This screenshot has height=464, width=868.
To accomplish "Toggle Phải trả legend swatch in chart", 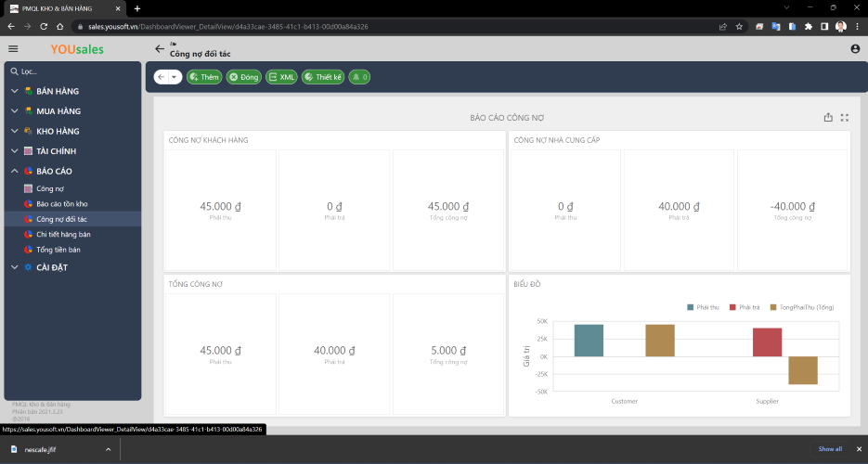I will tap(732, 307).
